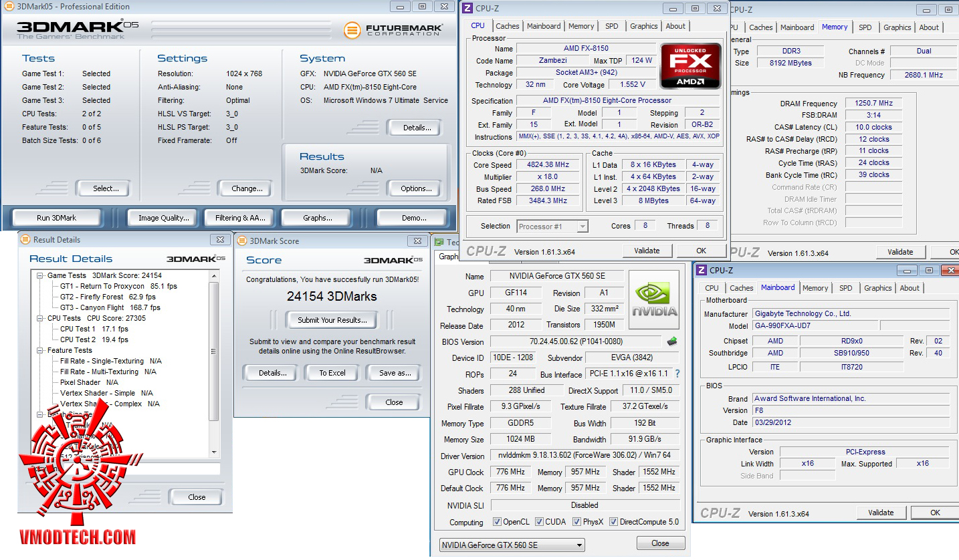Click the NVIDIA logo in the graphics card window
The height and width of the screenshot is (560, 959).
pos(655,299)
